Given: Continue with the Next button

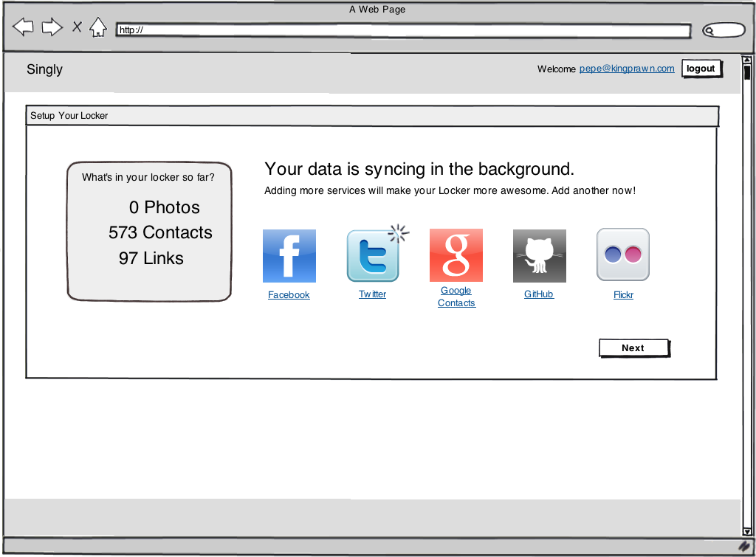Looking at the screenshot, I should coord(634,348).
